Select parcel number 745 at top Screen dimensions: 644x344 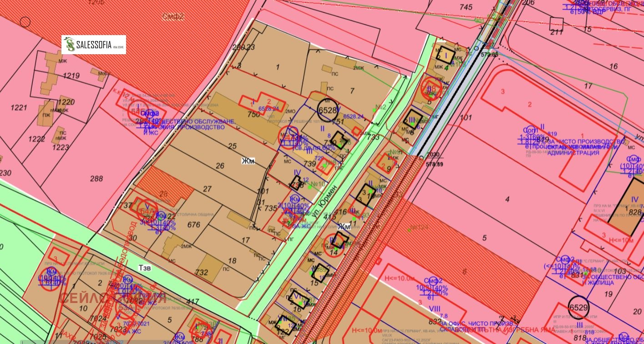tap(466, 7)
